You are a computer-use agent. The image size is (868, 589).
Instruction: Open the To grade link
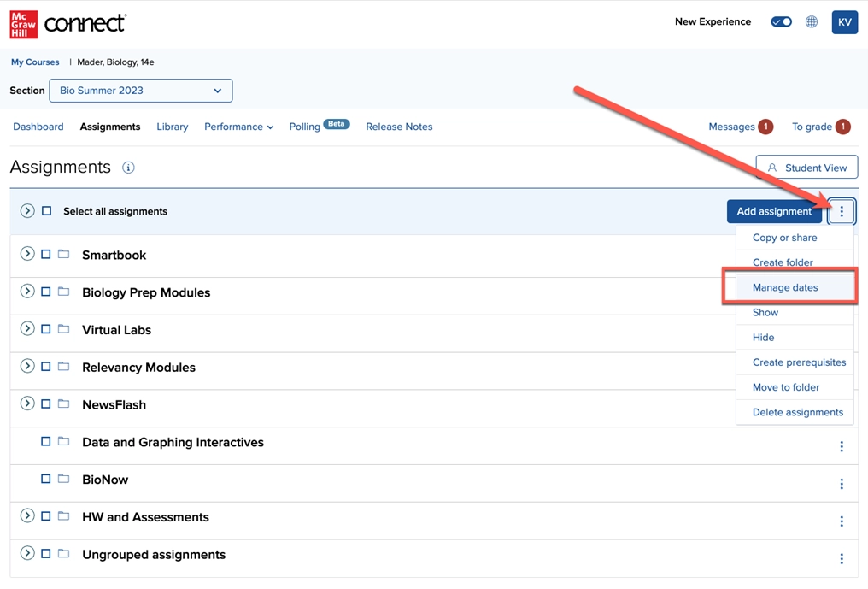812,127
